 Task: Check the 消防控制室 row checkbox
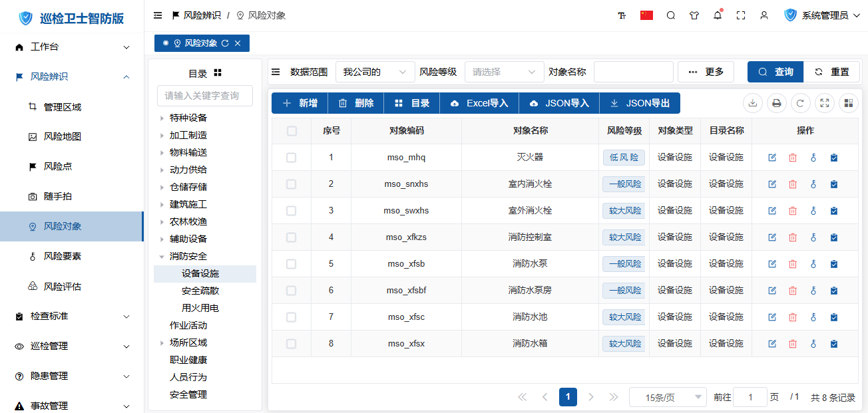click(x=291, y=237)
